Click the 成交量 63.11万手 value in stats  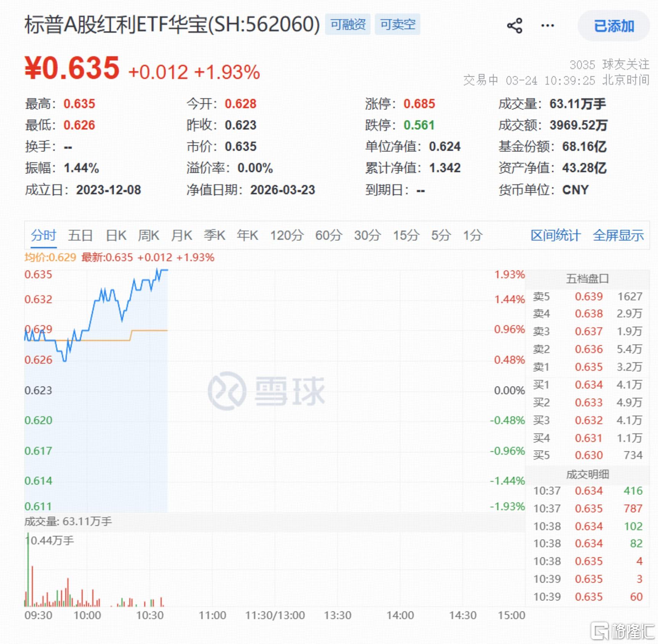pyautogui.click(x=578, y=104)
